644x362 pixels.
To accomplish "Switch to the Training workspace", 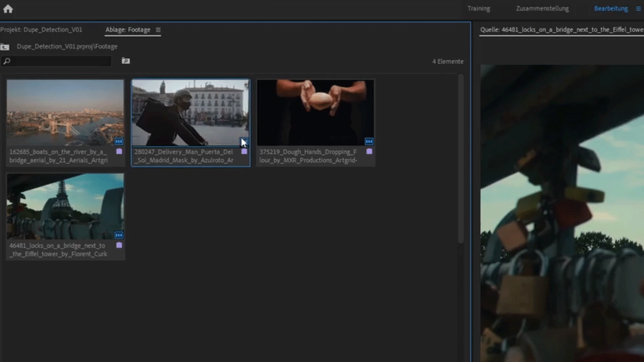I will point(479,9).
